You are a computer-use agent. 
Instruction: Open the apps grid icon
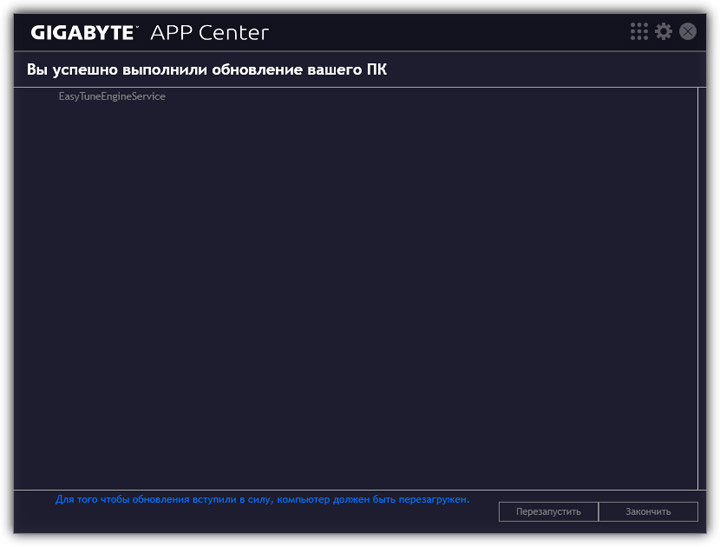point(639,32)
